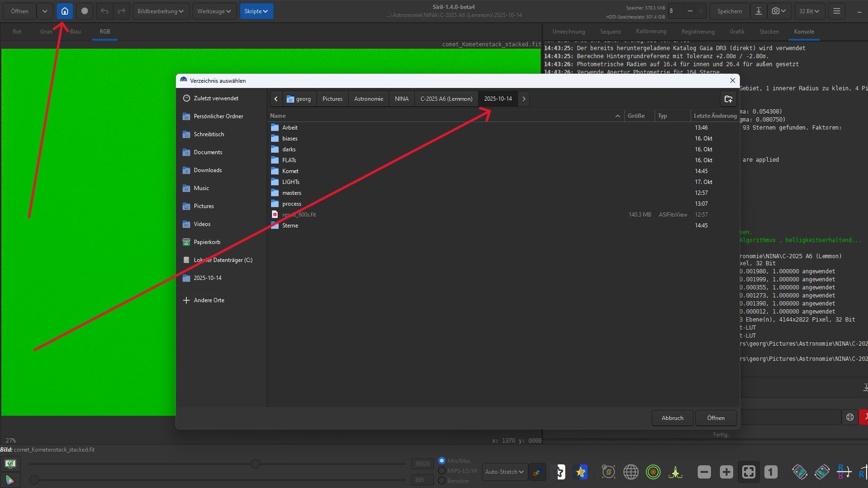Click the photometry target circles icon
This screenshot has width=868, height=488.
[x=653, y=471]
